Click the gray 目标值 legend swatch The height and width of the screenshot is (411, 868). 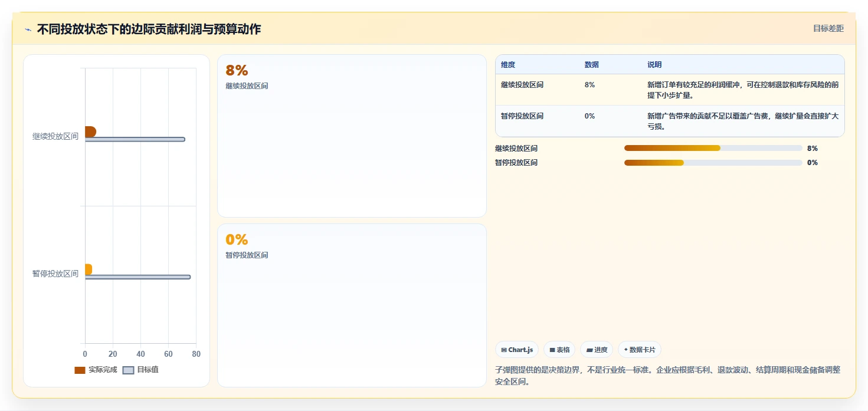tap(128, 370)
